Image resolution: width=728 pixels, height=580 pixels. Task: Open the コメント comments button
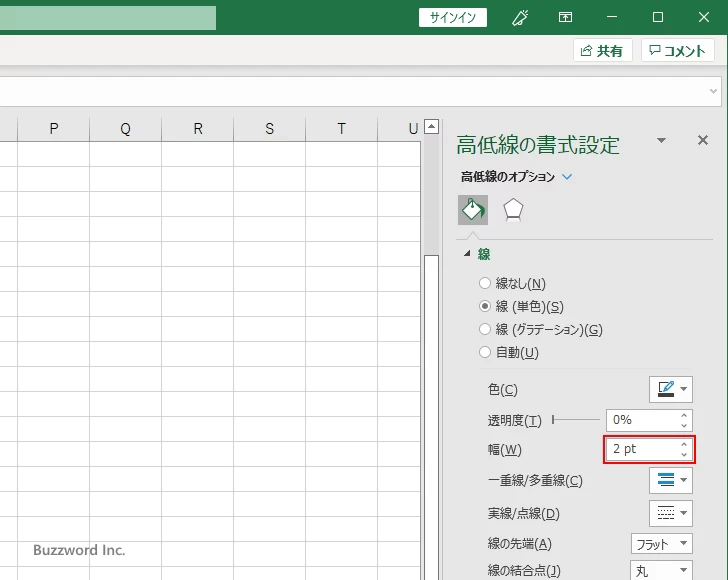(679, 51)
